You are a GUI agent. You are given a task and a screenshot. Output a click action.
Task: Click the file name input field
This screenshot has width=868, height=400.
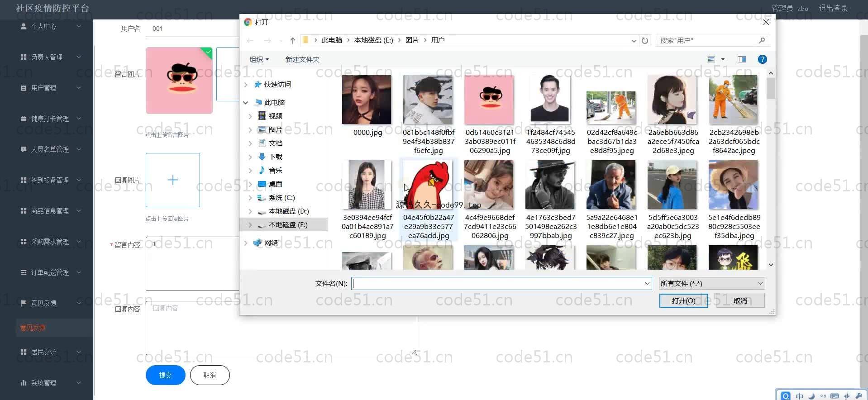(497, 284)
